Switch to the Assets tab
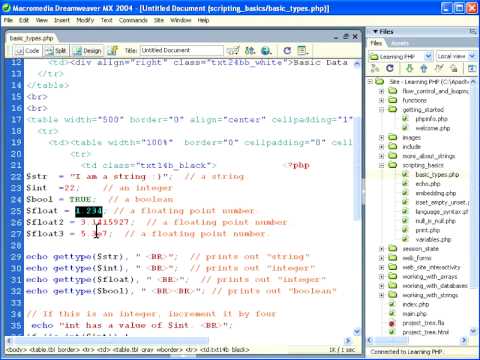This screenshot has width=480, height=360. coord(399,43)
